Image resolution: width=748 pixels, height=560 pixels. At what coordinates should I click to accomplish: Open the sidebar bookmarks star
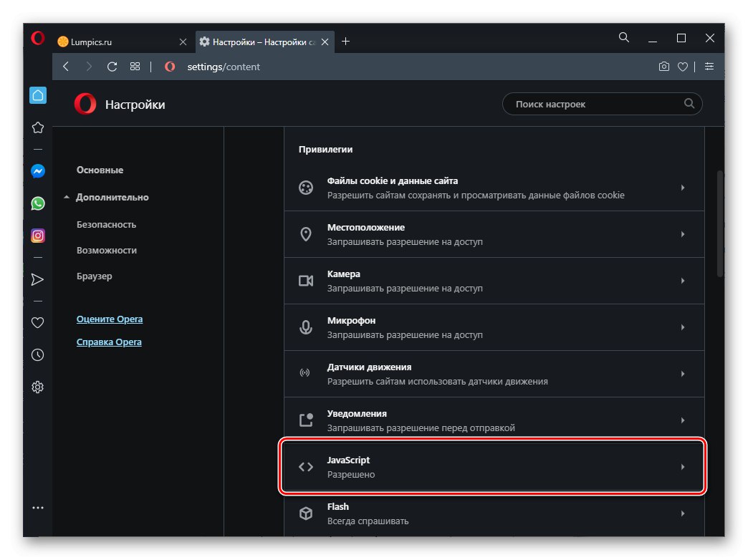(38, 127)
